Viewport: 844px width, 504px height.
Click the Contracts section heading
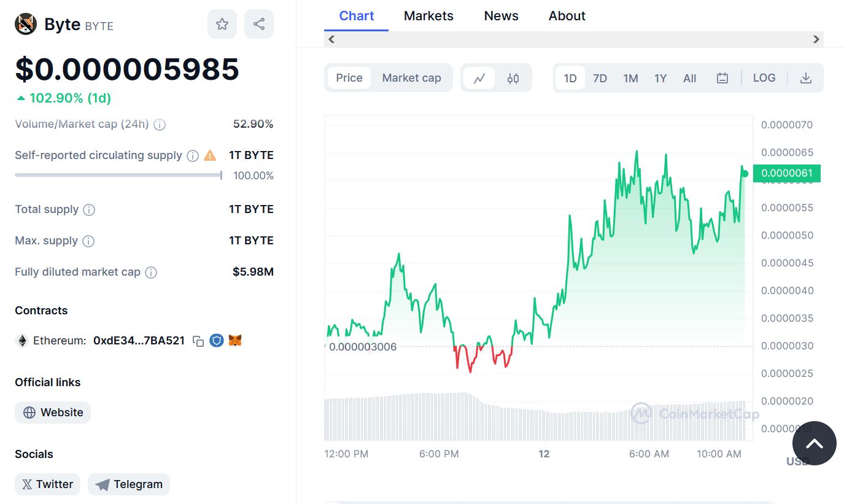(x=41, y=311)
